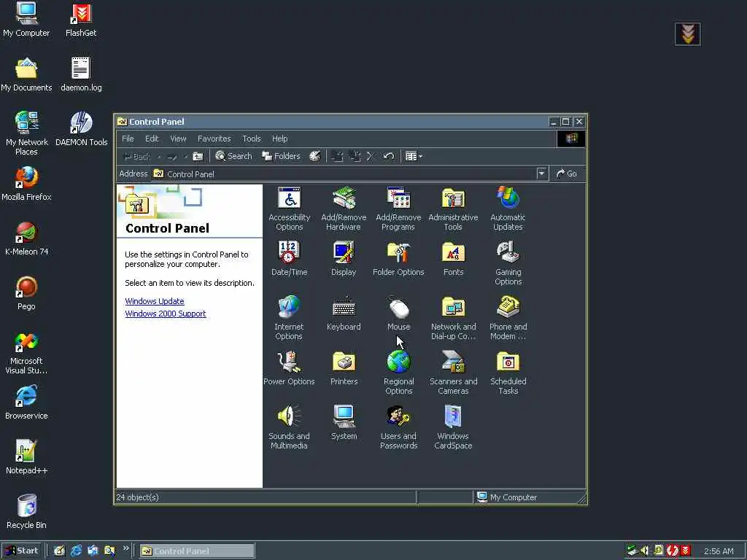Follow the Windows Update link

coord(155,301)
